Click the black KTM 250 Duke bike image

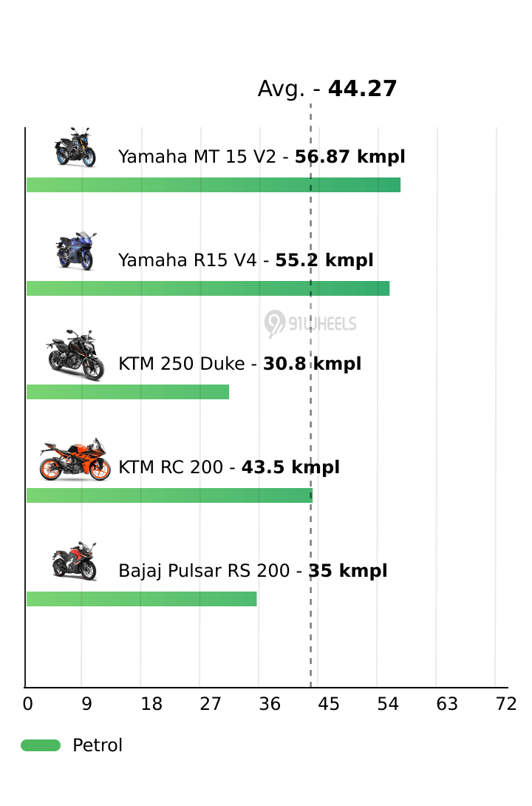[x=75, y=356]
